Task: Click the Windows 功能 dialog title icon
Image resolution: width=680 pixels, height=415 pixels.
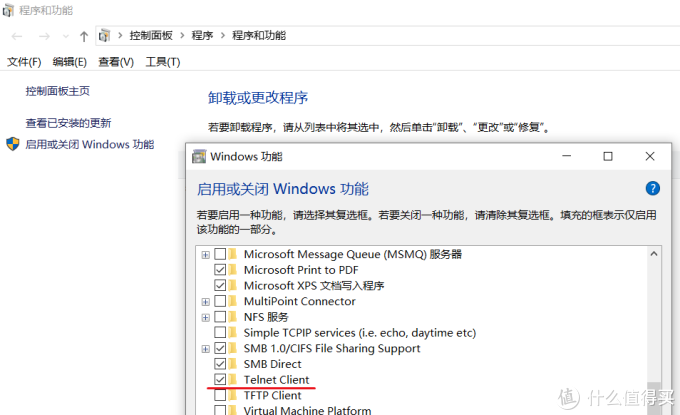Action: (x=199, y=157)
